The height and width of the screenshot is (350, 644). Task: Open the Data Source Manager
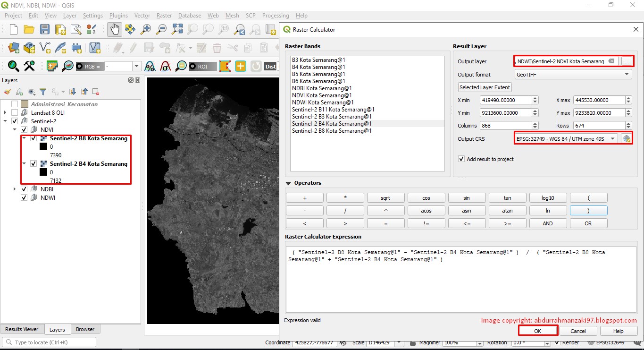[x=14, y=48]
